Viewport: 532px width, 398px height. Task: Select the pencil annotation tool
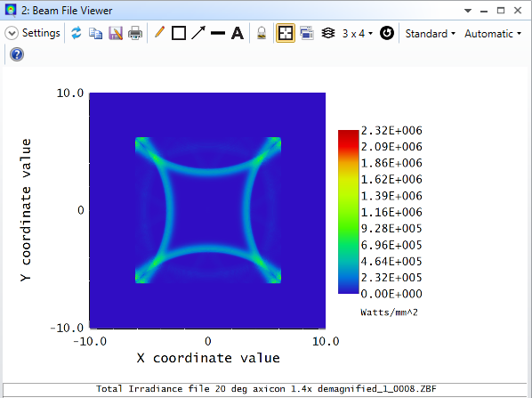159,33
